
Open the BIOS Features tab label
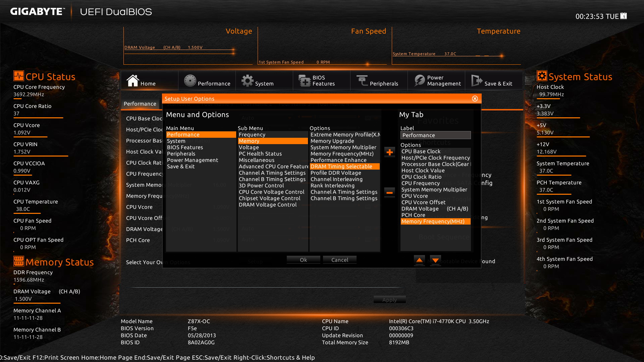click(323, 80)
